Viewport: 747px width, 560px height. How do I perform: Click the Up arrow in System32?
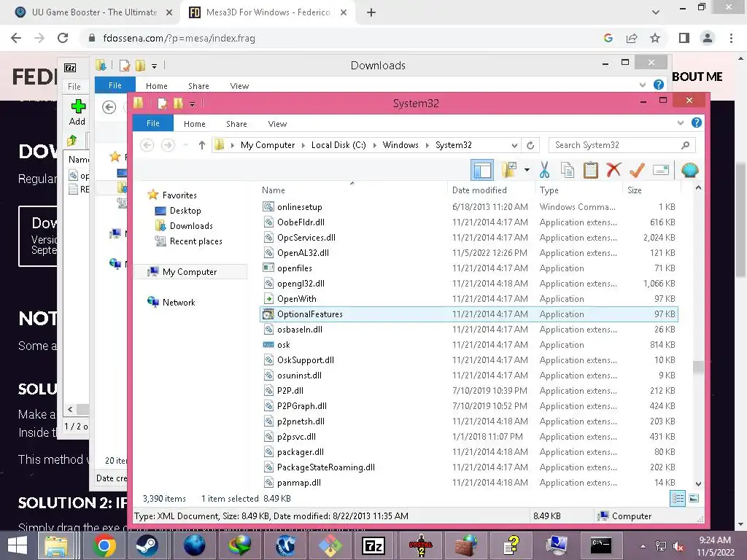point(202,145)
